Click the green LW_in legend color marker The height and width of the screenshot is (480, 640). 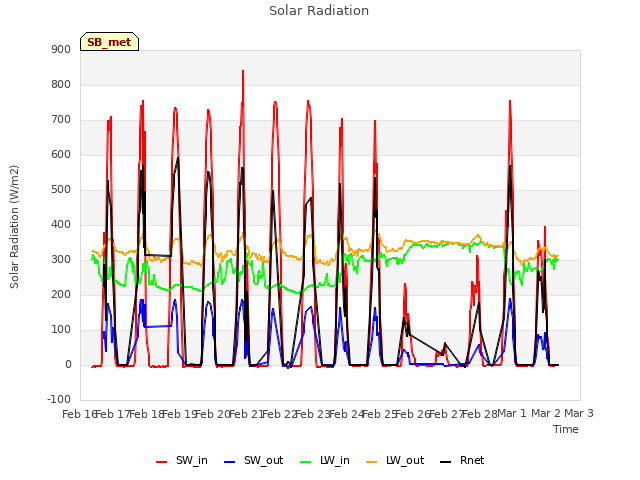(x=306, y=462)
